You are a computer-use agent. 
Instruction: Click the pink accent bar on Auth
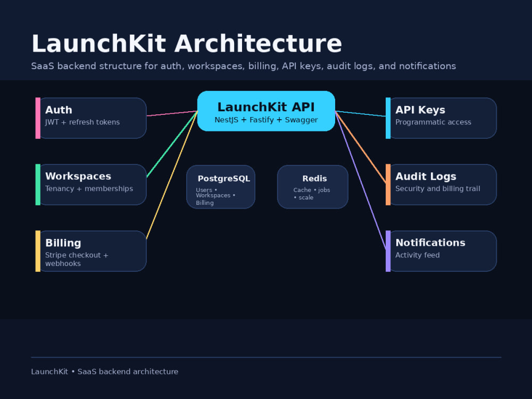click(x=38, y=118)
